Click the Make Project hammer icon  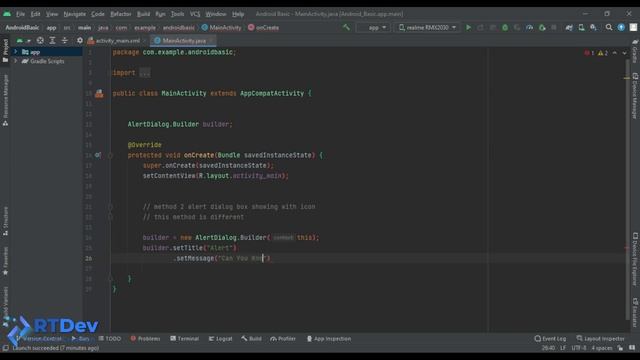tap(346, 27)
